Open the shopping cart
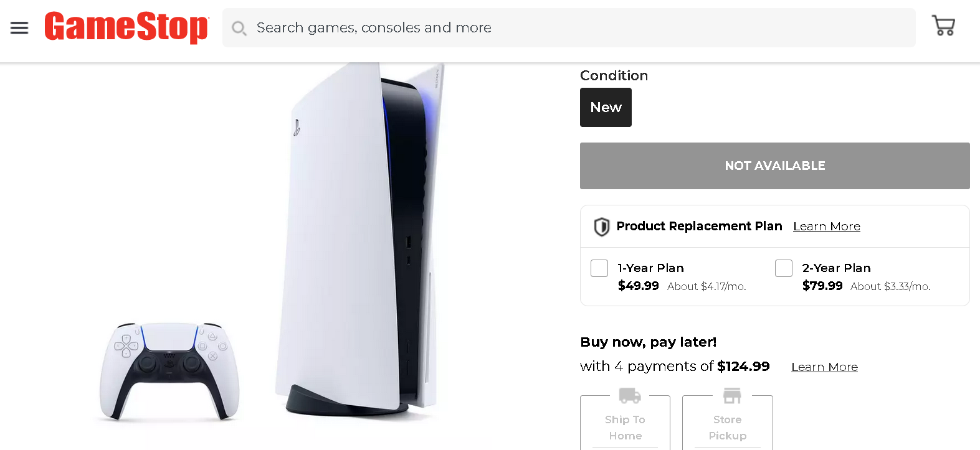Screen dimensions: 980x450 (x=943, y=26)
